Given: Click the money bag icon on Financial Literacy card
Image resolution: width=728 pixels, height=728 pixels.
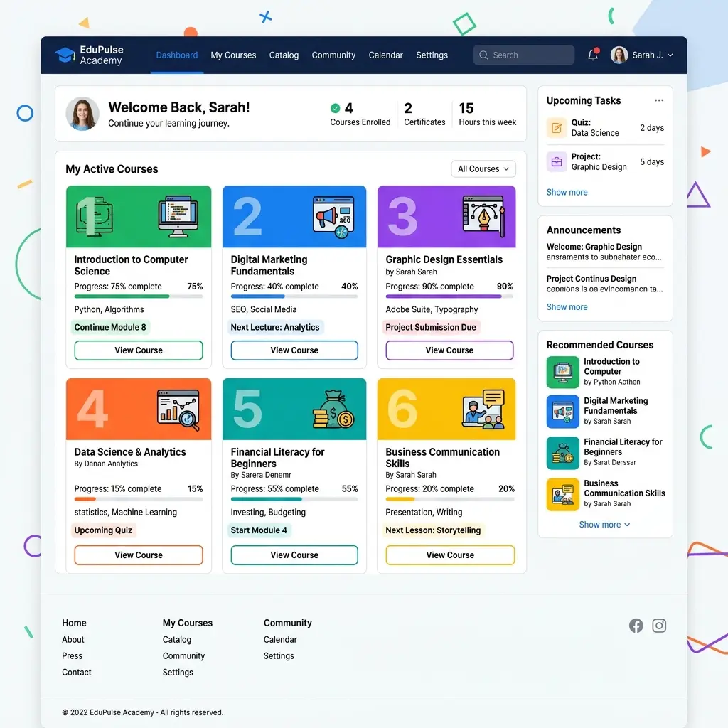Looking at the screenshot, I should (332, 408).
